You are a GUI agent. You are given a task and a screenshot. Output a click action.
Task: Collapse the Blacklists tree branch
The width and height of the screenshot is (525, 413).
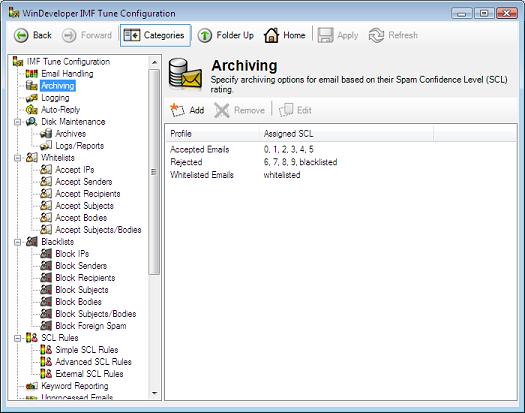tap(17, 242)
